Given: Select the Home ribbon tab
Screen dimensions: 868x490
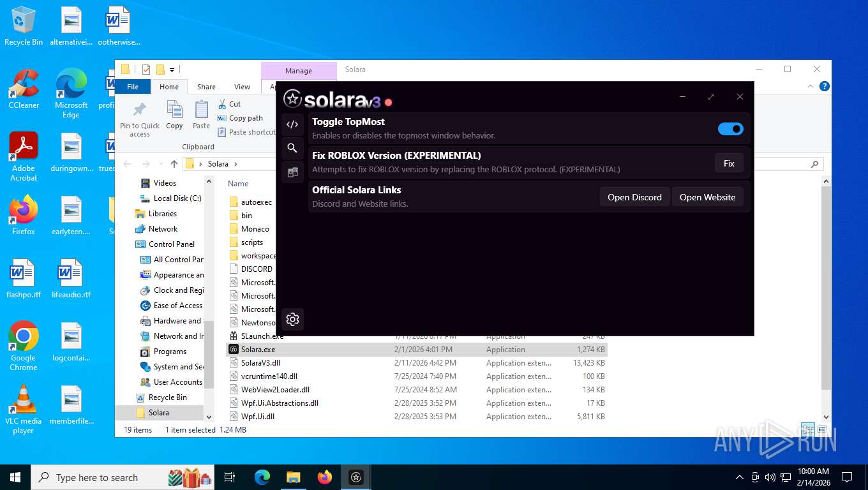Looking at the screenshot, I should (x=169, y=87).
